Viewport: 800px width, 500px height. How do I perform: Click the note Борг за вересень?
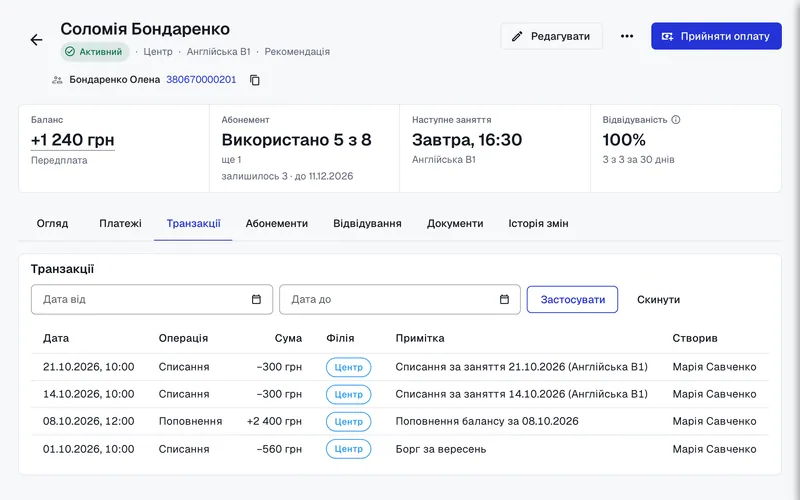441,449
